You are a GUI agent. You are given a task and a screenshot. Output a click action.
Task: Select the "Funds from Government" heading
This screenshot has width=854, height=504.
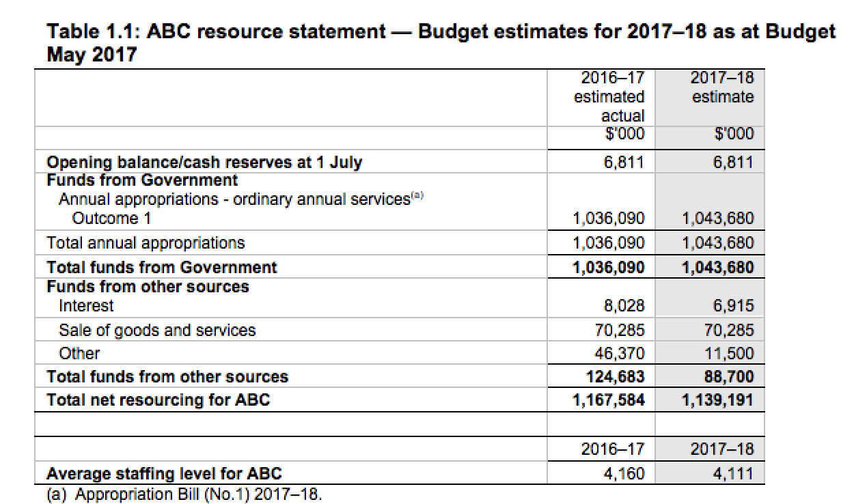pyautogui.click(x=142, y=180)
